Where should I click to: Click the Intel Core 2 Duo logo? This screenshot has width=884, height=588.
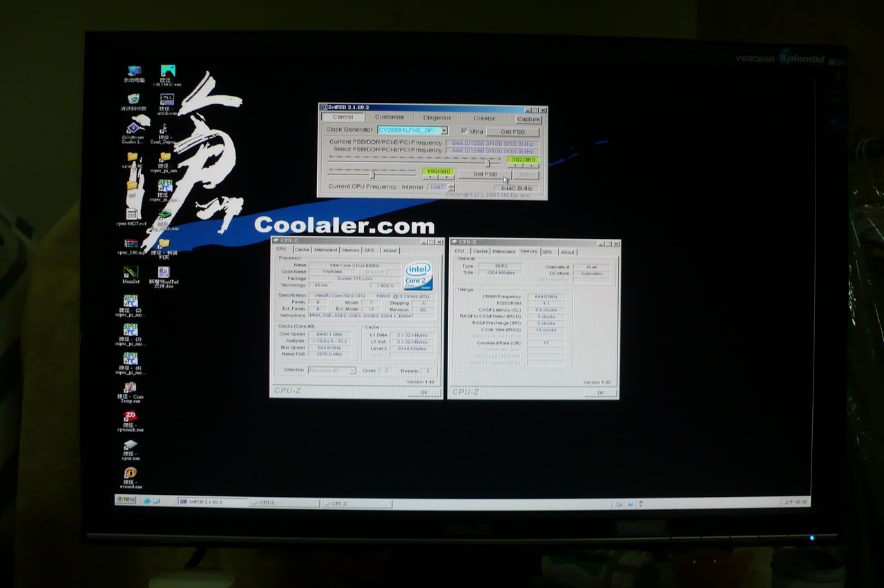[x=418, y=275]
